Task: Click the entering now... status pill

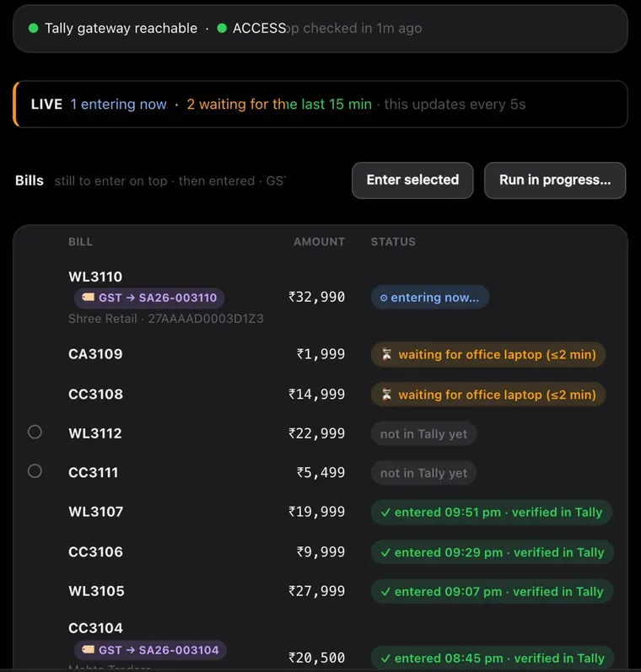Action: [x=429, y=298]
